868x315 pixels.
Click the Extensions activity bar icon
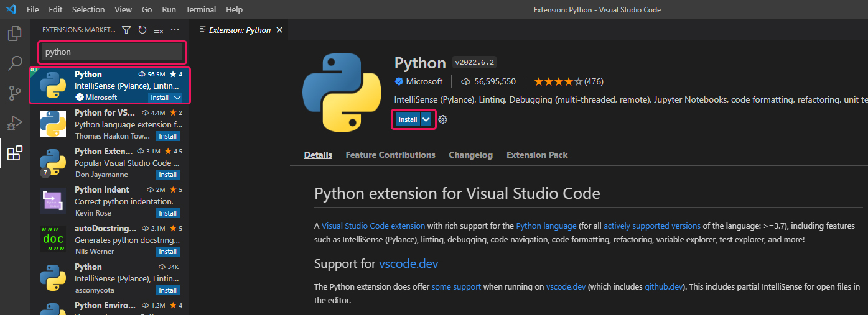pos(15,153)
